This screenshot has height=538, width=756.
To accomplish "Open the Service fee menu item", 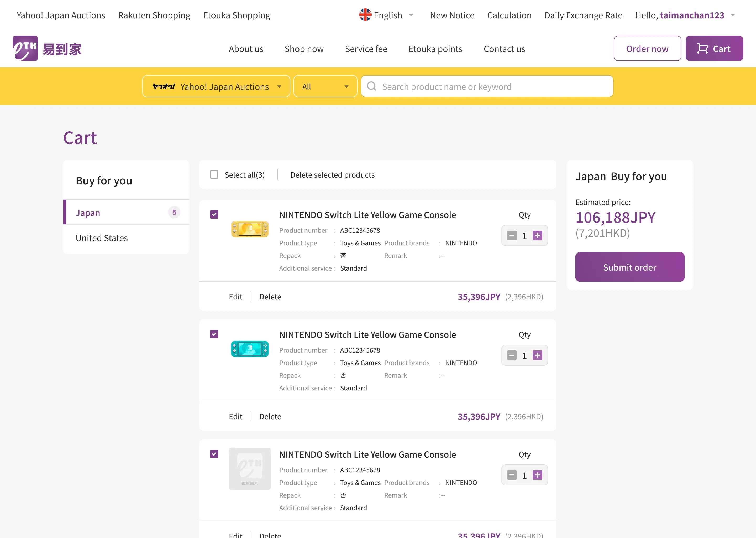I will [366, 49].
